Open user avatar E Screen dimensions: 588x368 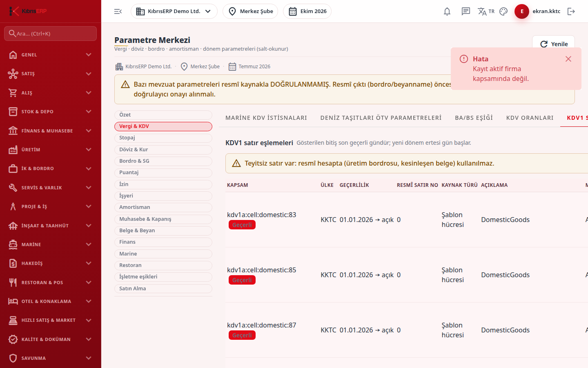(522, 11)
